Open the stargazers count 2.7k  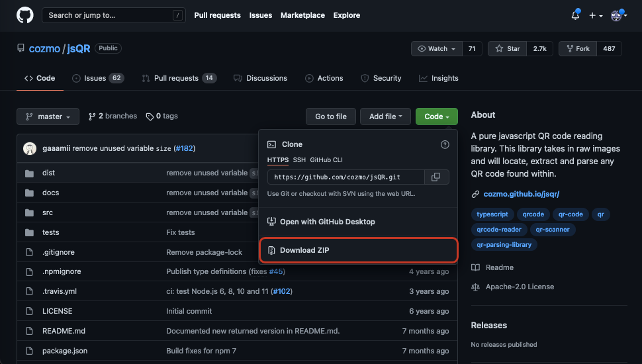[x=539, y=49]
